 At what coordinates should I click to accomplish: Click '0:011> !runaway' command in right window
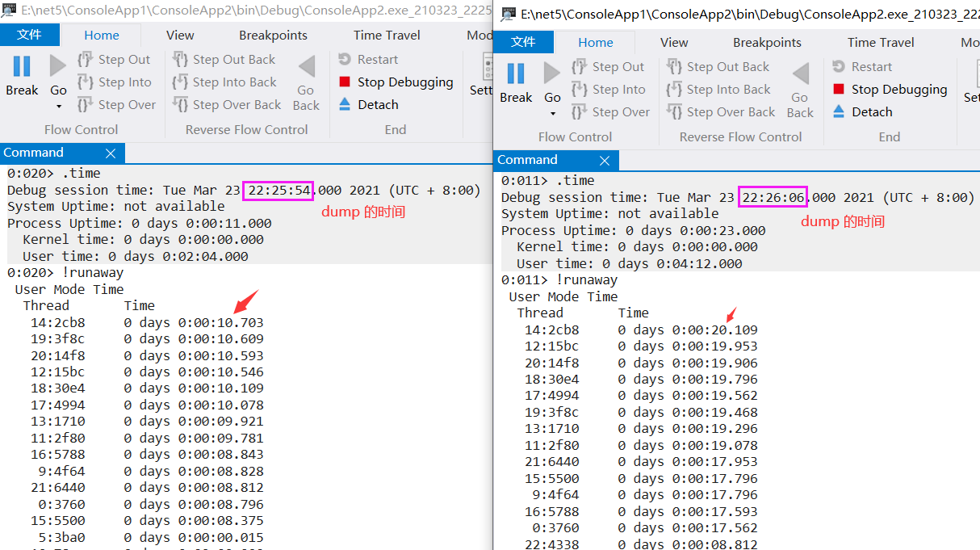(x=559, y=280)
